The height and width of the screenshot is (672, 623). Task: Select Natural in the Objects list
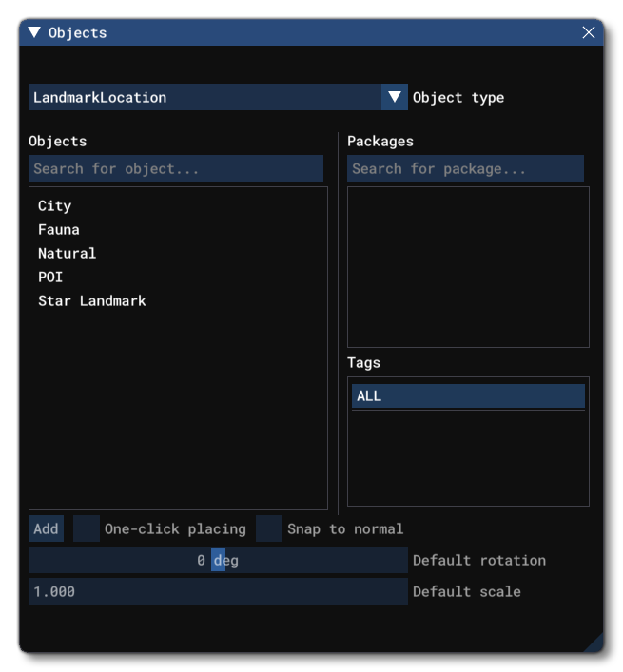[67, 253]
